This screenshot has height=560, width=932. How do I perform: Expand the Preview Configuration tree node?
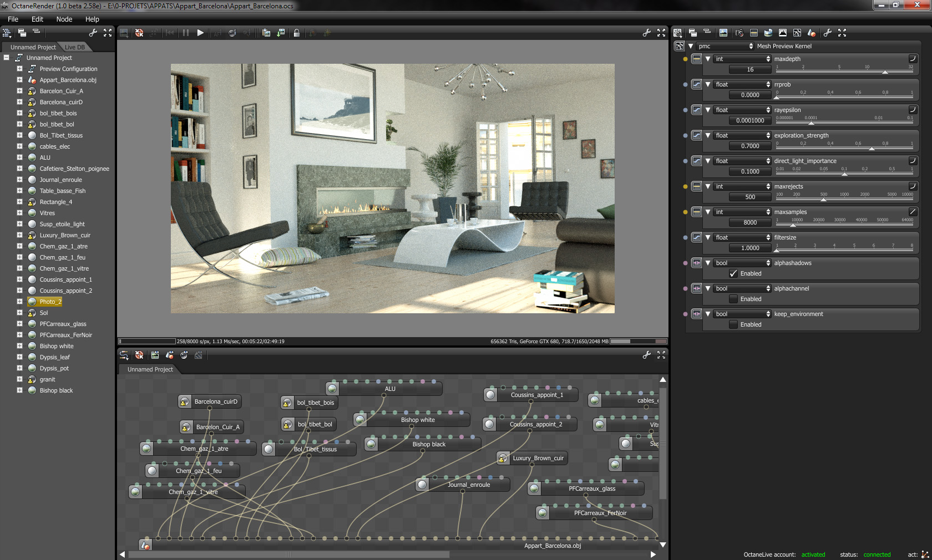[19, 69]
